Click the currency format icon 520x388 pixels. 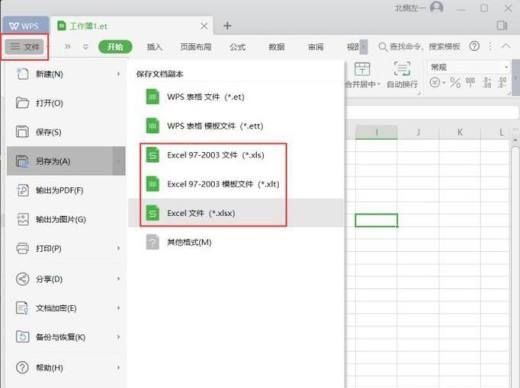click(436, 82)
